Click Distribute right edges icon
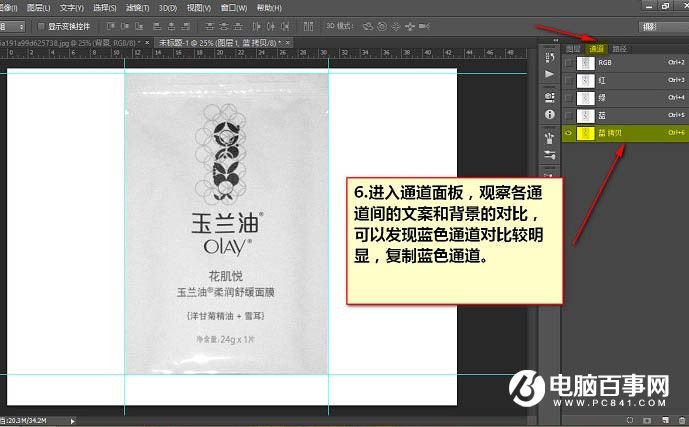 285,26
